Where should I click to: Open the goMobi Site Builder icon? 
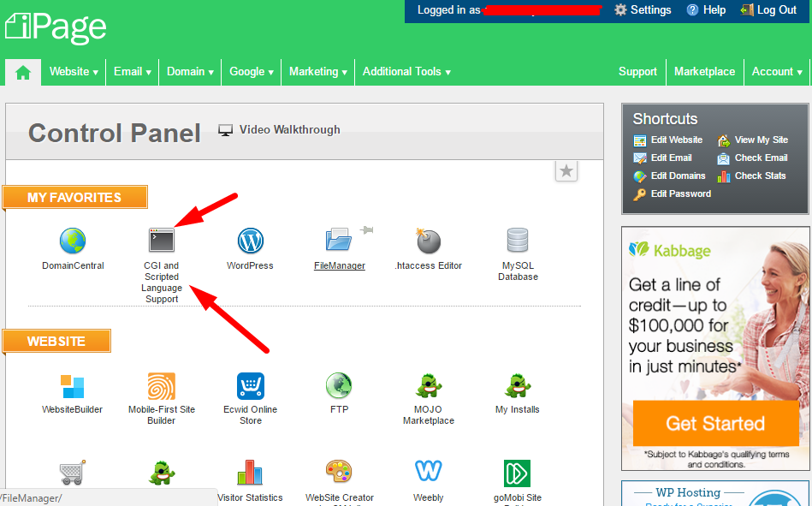518,473
